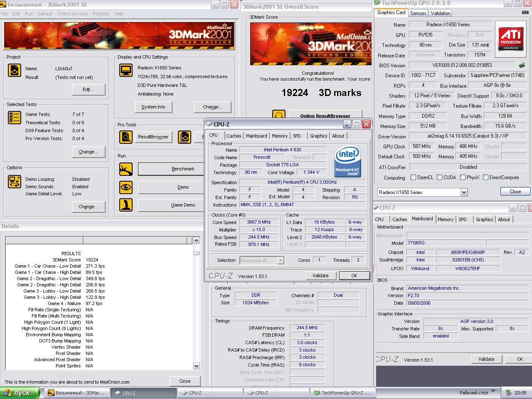Screen dimensions: 532x399
Task: Switch to Caches tab in front CPU-Z
Action: 234,136
